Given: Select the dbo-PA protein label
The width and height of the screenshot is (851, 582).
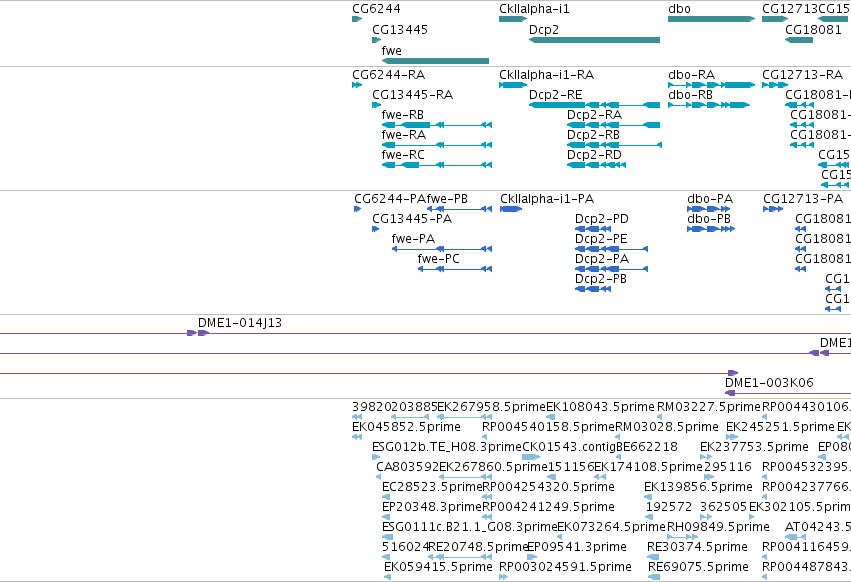Looking at the screenshot, I should (710, 199).
